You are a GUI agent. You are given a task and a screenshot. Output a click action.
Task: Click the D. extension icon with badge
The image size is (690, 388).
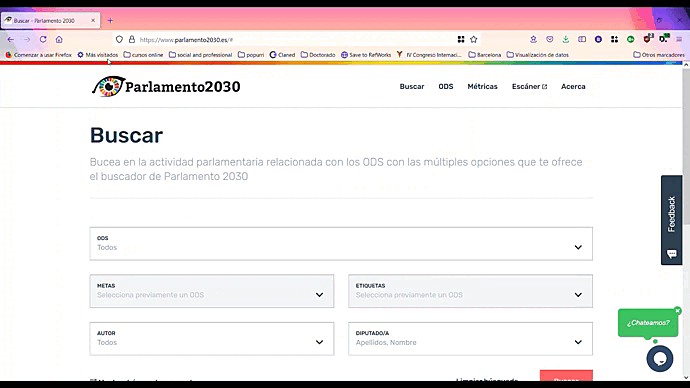pos(664,39)
